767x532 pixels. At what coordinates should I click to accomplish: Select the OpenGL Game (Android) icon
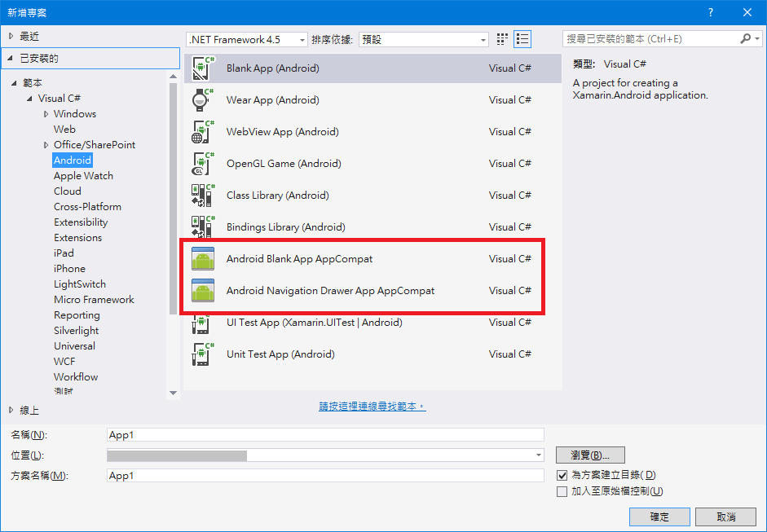pos(203,163)
